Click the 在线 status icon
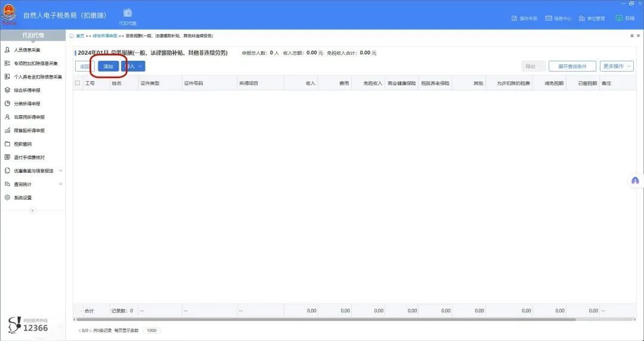 pyautogui.click(x=619, y=18)
